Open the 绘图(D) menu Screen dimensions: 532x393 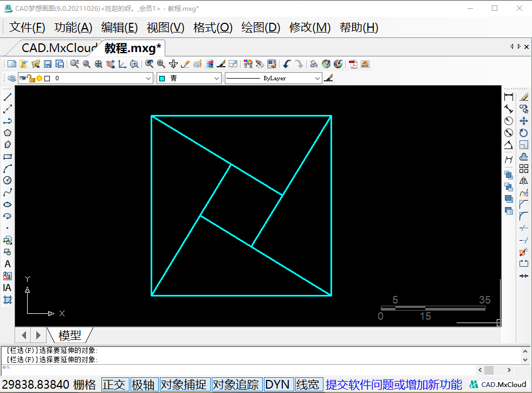point(261,28)
